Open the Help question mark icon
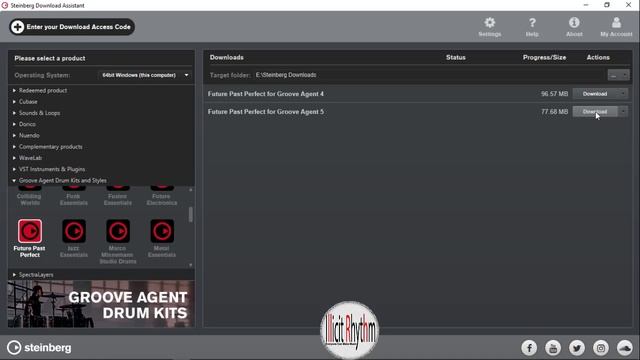The height and width of the screenshot is (360, 640). [x=532, y=23]
